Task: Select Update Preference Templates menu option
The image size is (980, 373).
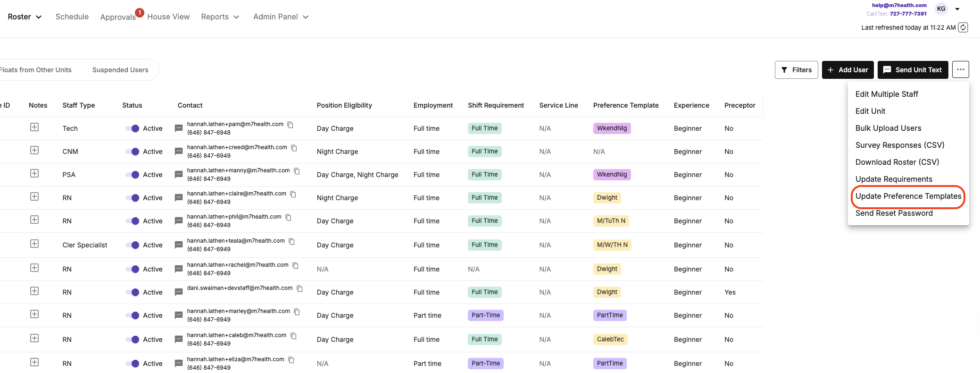Action: tap(908, 196)
